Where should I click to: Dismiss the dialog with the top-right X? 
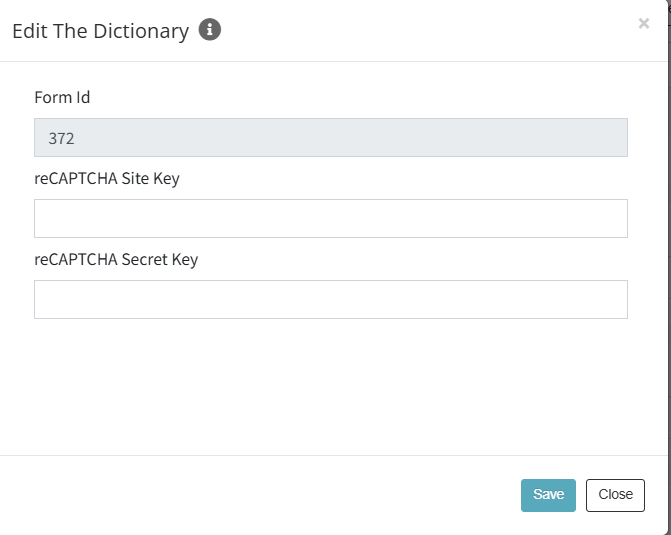point(644,23)
